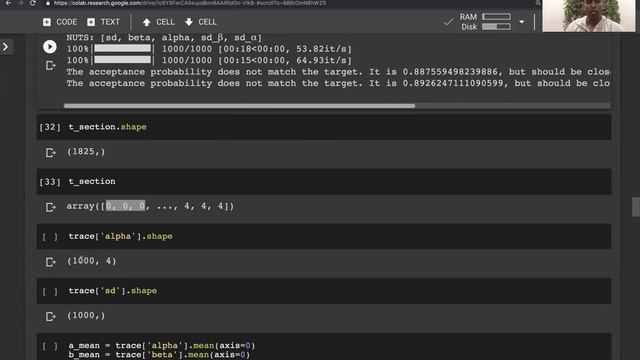Click the RAM usage bar
This screenshot has width=640, height=360.
coord(496,17)
